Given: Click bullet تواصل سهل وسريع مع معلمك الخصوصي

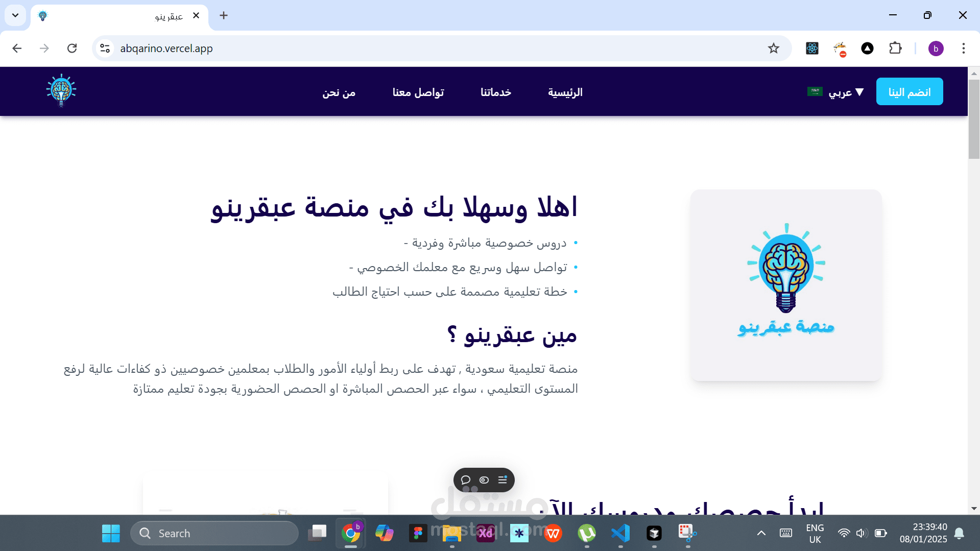Looking at the screenshot, I should 458,268.
